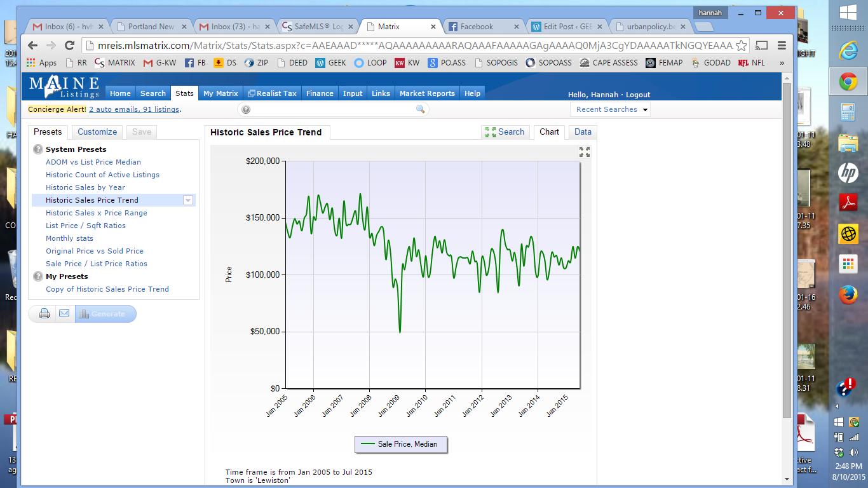
Task: Switch to the Data tab
Action: (583, 132)
